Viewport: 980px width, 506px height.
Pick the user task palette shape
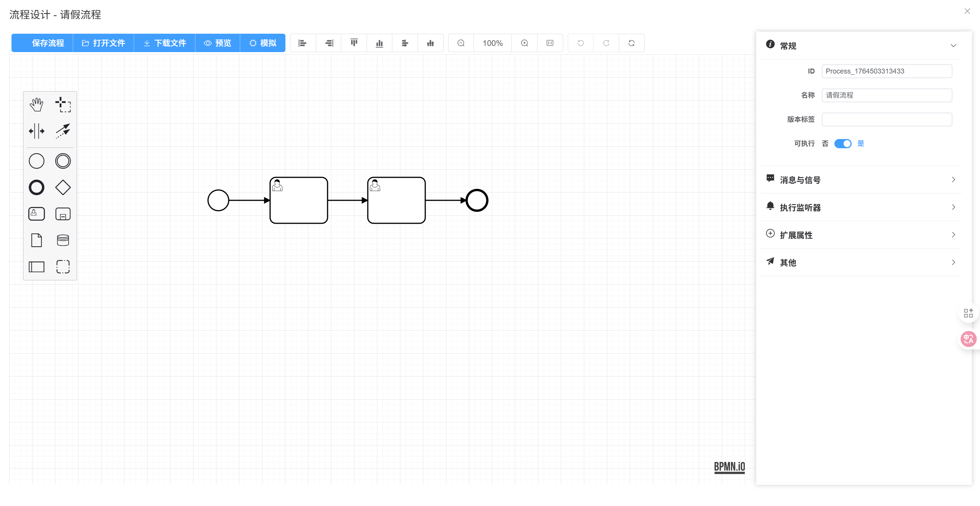coord(36,214)
